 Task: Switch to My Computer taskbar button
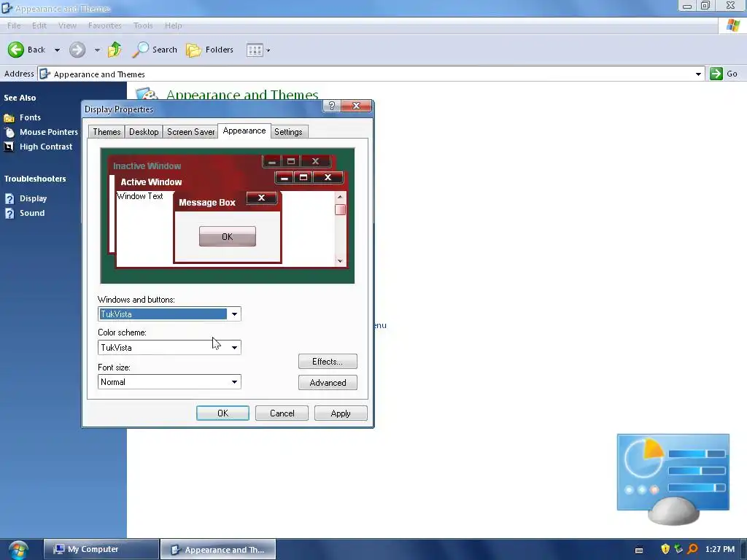[101, 550]
